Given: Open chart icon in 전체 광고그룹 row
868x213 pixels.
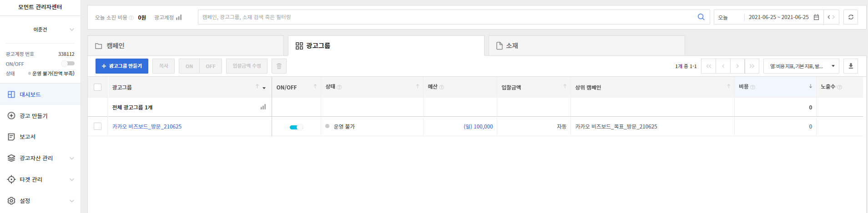Looking at the screenshot, I should [263, 107].
